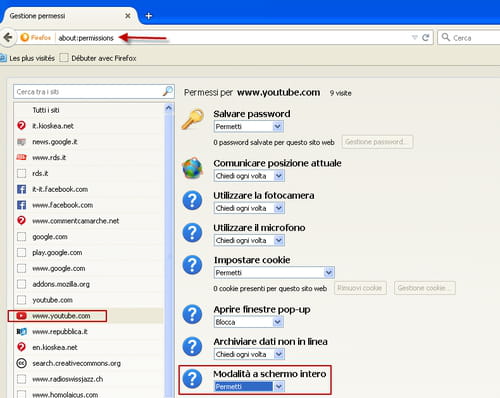Open Utilizzare la fotocamera dropdown
500x398 pixels.
[x=249, y=208]
